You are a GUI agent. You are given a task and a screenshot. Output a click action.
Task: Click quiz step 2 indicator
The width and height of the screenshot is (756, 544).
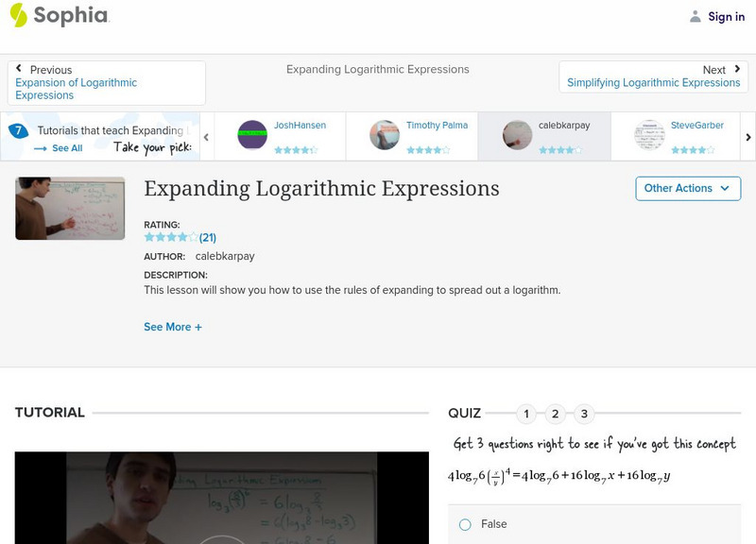tap(556, 413)
